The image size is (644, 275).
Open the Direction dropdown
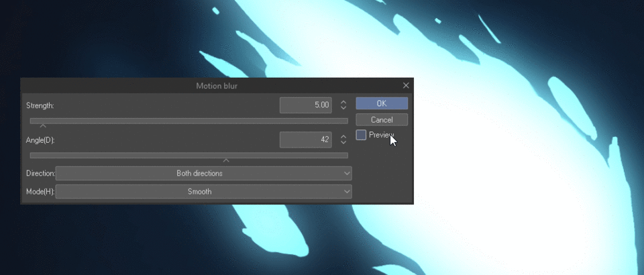204,173
